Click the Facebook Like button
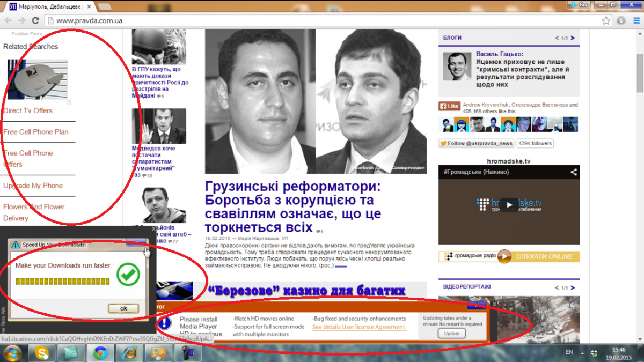 (x=449, y=106)
